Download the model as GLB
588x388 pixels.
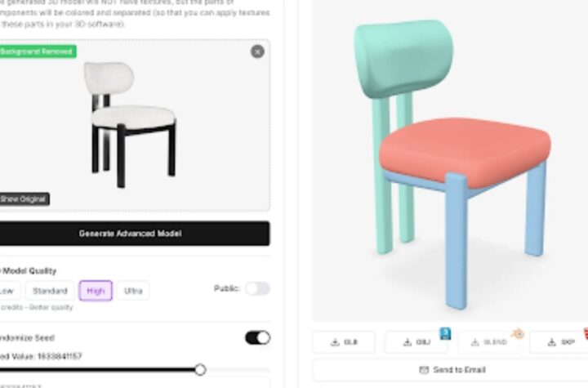pyautogui.click(x=344, y=341)
